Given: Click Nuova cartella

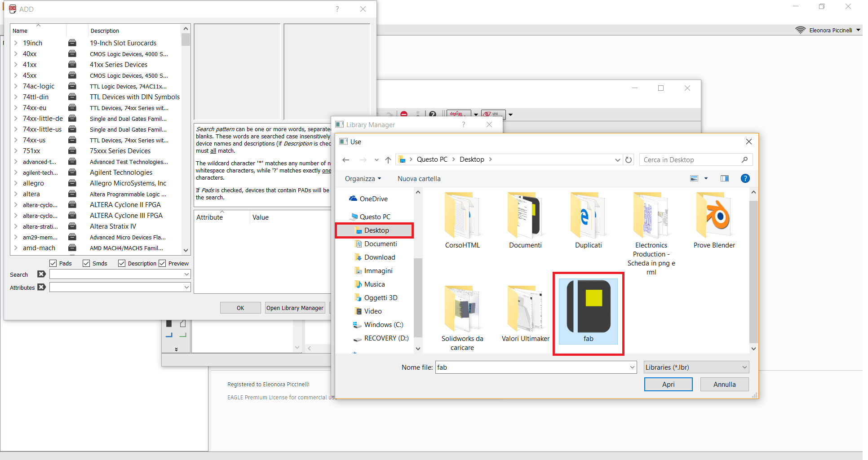Looking at the screenshot, I should [x=419, y=178].
